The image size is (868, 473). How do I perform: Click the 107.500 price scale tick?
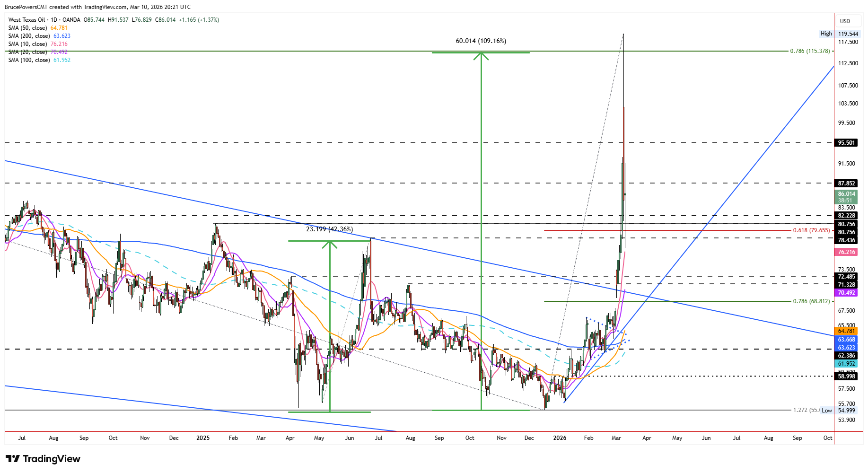[x=848, y=86]
